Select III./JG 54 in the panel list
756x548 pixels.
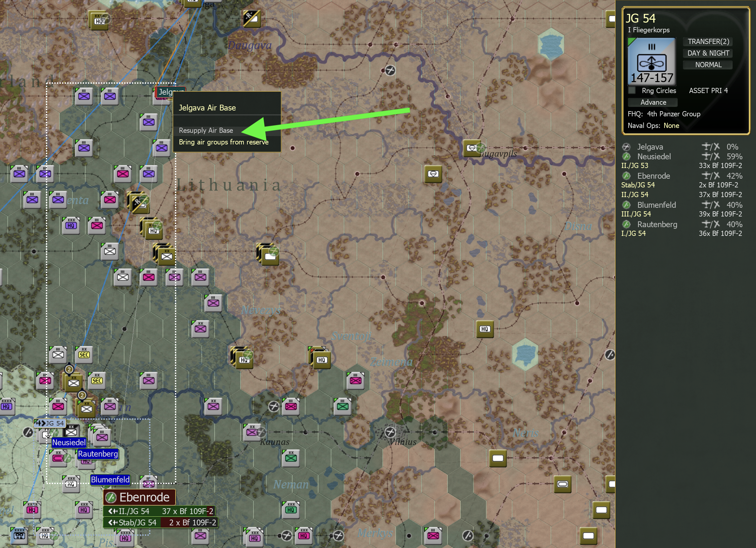pyautogui.click(x=636, y=214)
